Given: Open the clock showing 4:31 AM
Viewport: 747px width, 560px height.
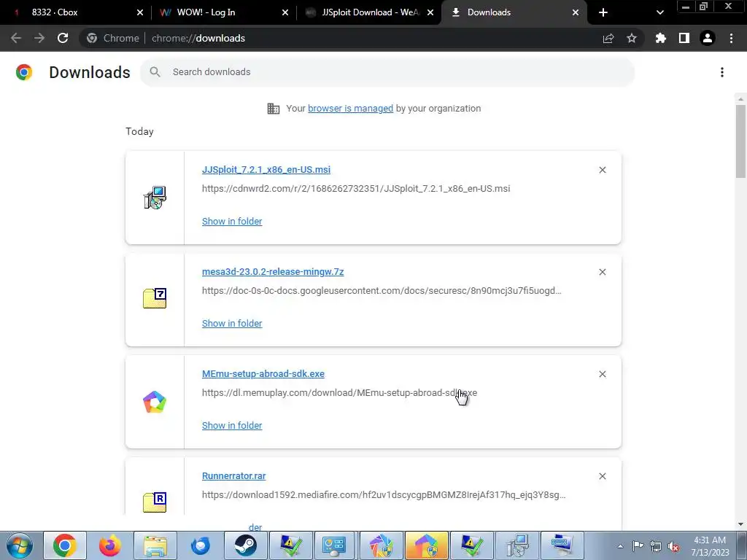Looking at the screenshot, I should pos(710,546).
